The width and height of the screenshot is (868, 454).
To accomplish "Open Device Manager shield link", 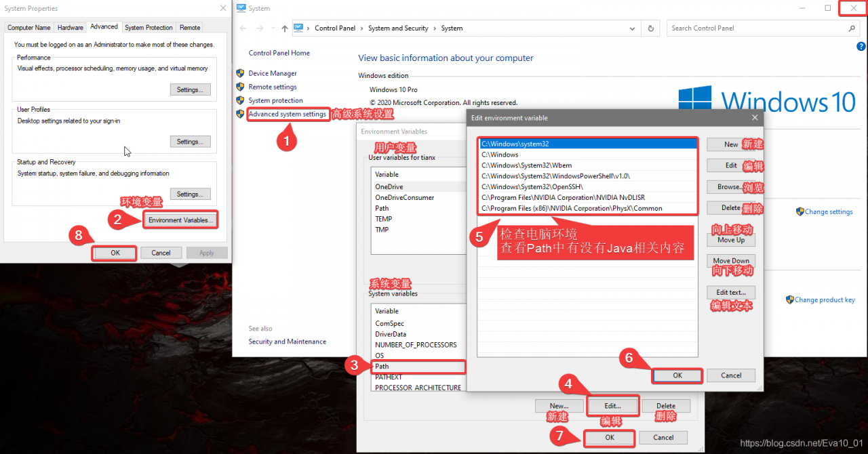I will (x=273, y=73).
